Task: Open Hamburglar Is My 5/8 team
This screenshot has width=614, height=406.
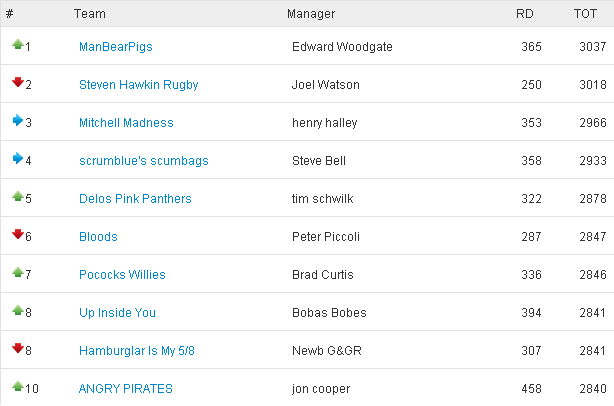Action: pos(137,350)
